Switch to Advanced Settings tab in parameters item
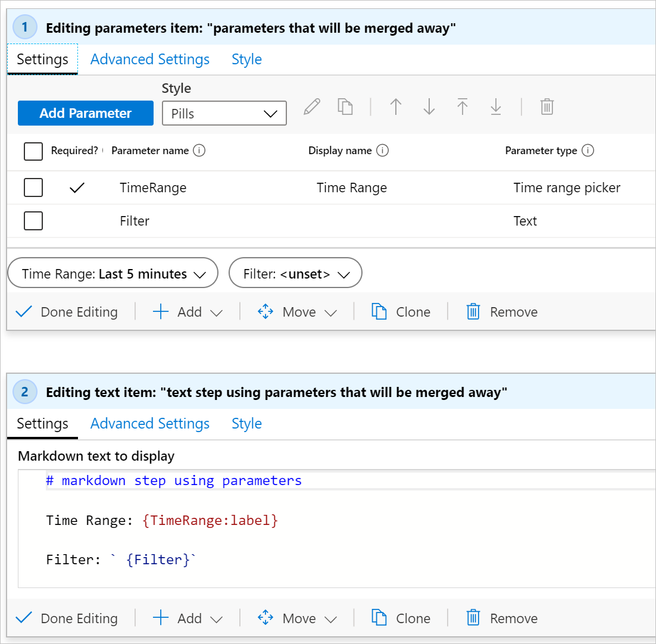The height and width of the screenshot is (644, 656). click(x=150, y=60)
